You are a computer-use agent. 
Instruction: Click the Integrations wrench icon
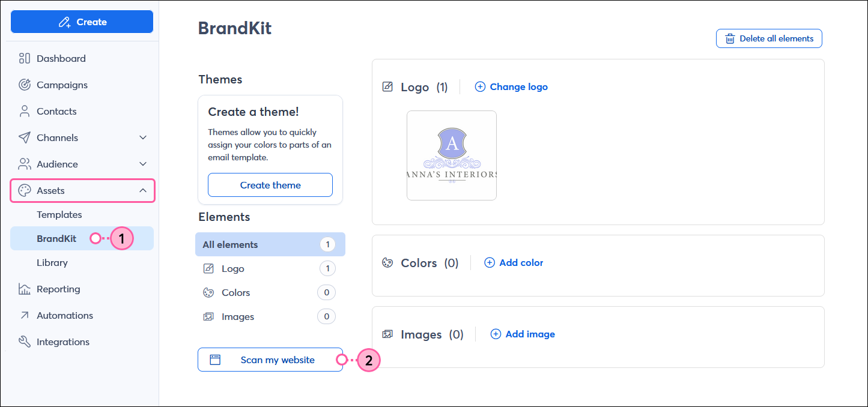tap(24, 342)
